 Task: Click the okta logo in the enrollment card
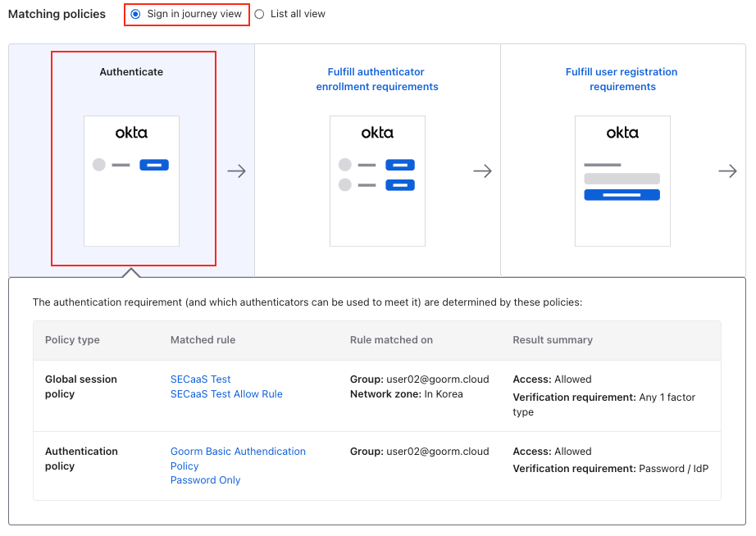pyautogui.click(x=377, y=133)
